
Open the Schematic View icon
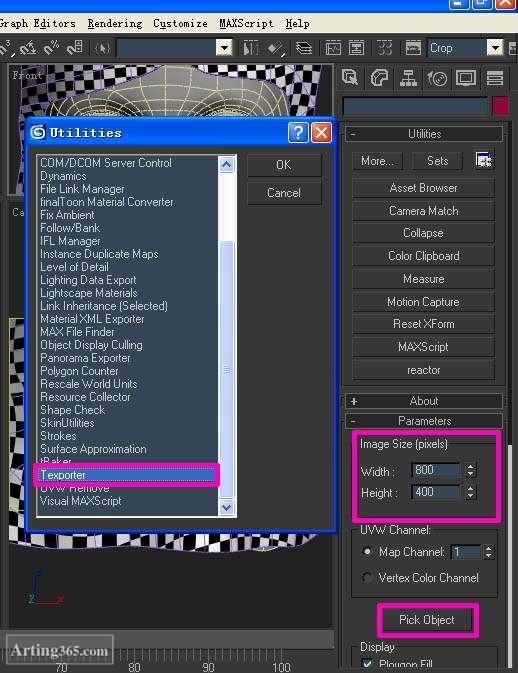(356, 49)
